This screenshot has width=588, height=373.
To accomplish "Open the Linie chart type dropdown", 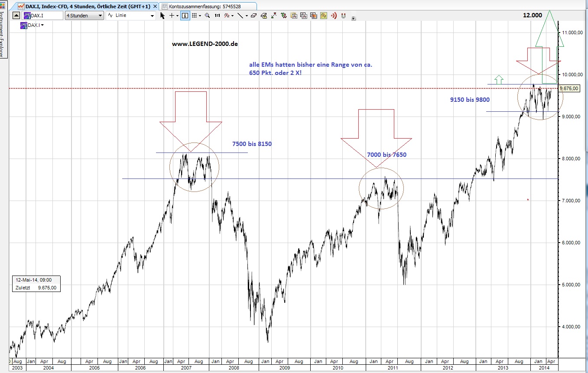I will click(152, 15).
